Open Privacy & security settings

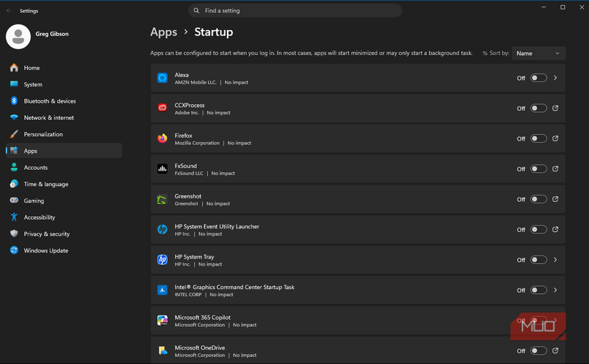pyautogui.click(x=64, y=233)
